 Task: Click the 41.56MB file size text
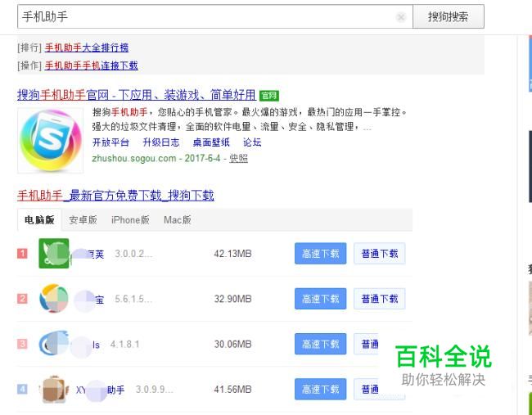232,389
